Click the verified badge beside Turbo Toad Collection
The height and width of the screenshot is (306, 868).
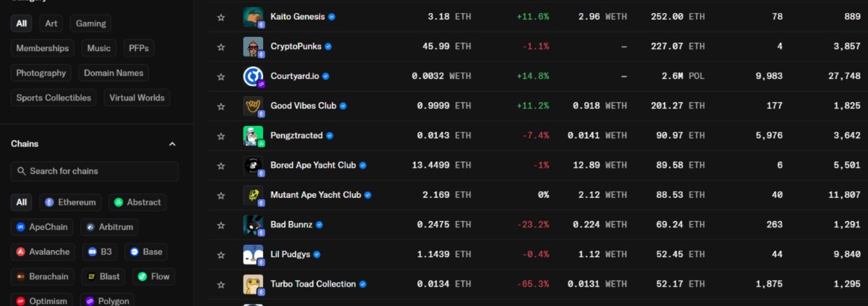pyautogui.click(x=363, y=284)
